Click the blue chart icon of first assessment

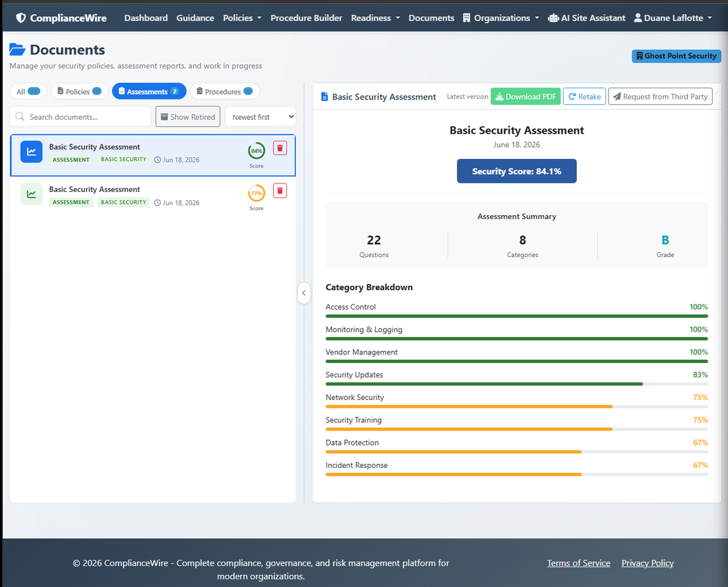click(31, 151)
